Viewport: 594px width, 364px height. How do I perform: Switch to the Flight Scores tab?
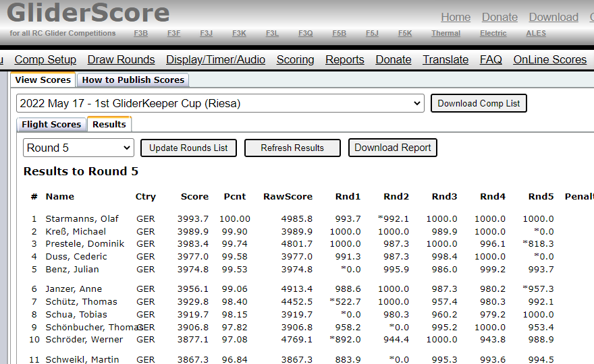pos(51,125)
